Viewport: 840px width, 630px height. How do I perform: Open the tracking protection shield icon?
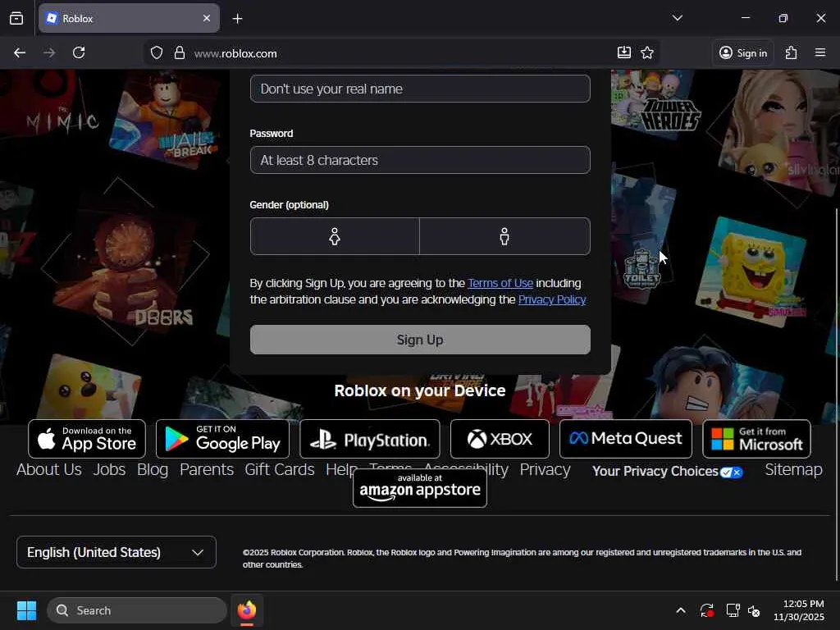157,53
